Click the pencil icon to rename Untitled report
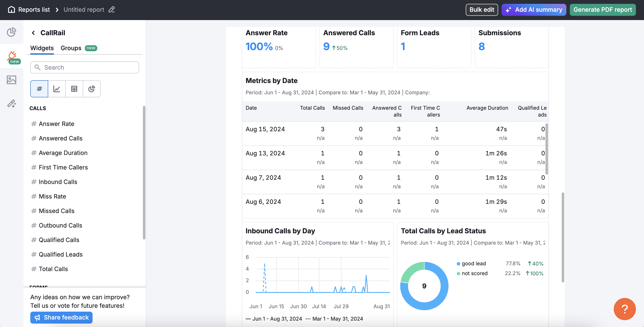The height and width of the screenshot is (327, 644). pos(112,10)
